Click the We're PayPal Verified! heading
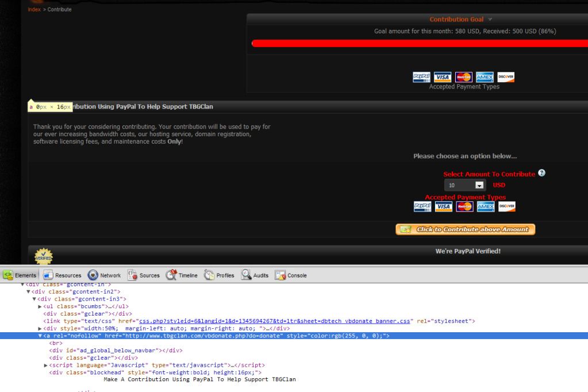The image size is (588, 392). [468, 251]
